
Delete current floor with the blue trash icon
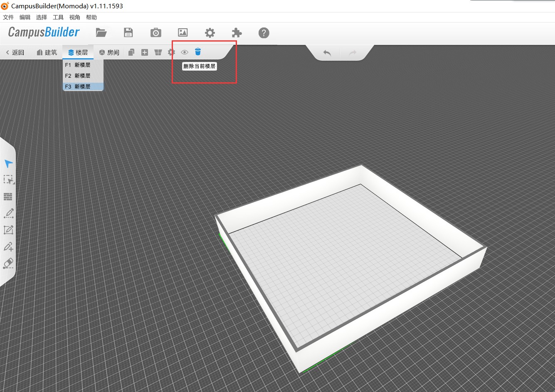pos(198,52)
